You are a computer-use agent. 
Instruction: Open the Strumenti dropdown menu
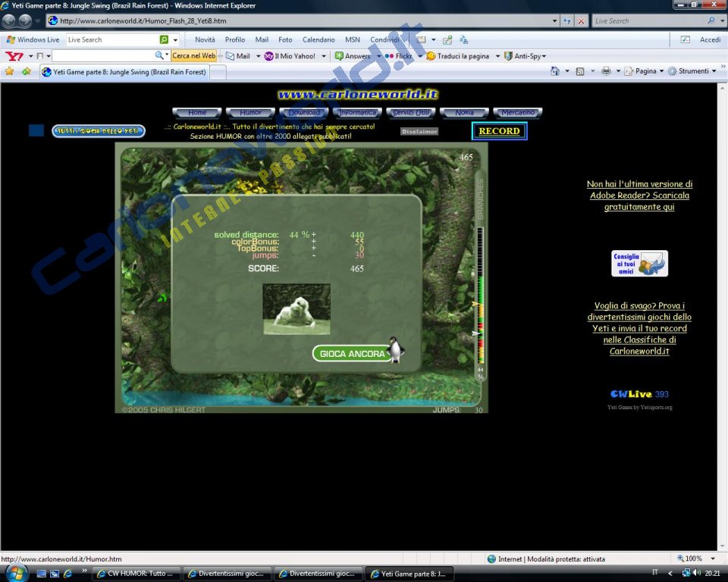[x=692, y=71]
